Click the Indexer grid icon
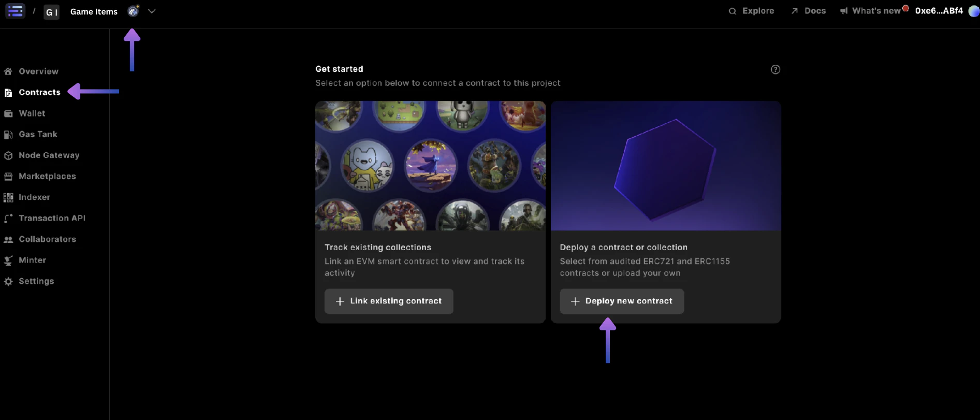Image resolution: width=980 pixels, height=420 pixels. (8, 197)
